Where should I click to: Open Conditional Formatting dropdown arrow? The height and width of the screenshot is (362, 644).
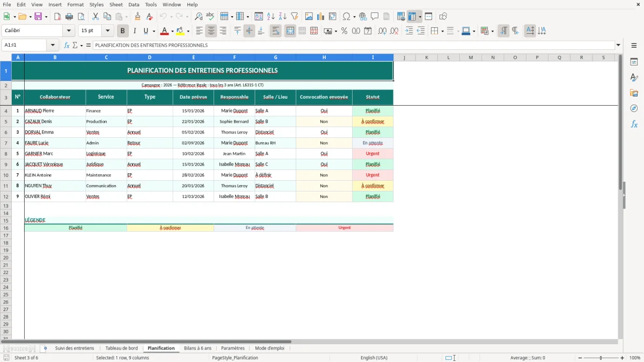pyautogui.click(x=492, y=31)
